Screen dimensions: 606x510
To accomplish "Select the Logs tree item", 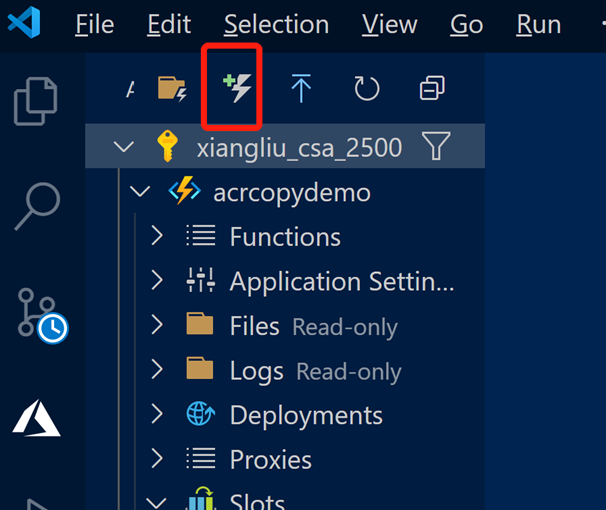I will point(285,369).
